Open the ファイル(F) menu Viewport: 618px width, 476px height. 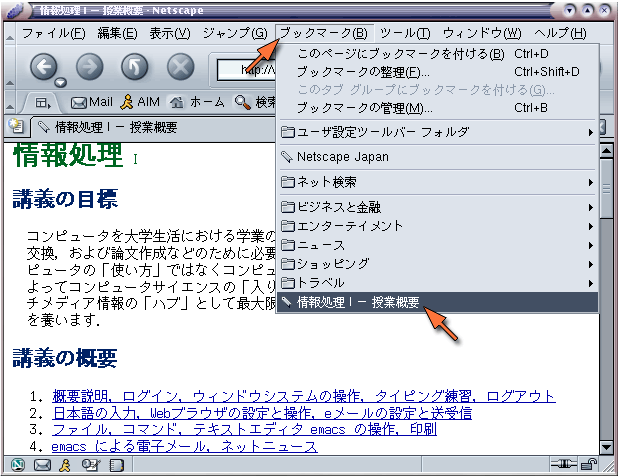pos(53,33)
